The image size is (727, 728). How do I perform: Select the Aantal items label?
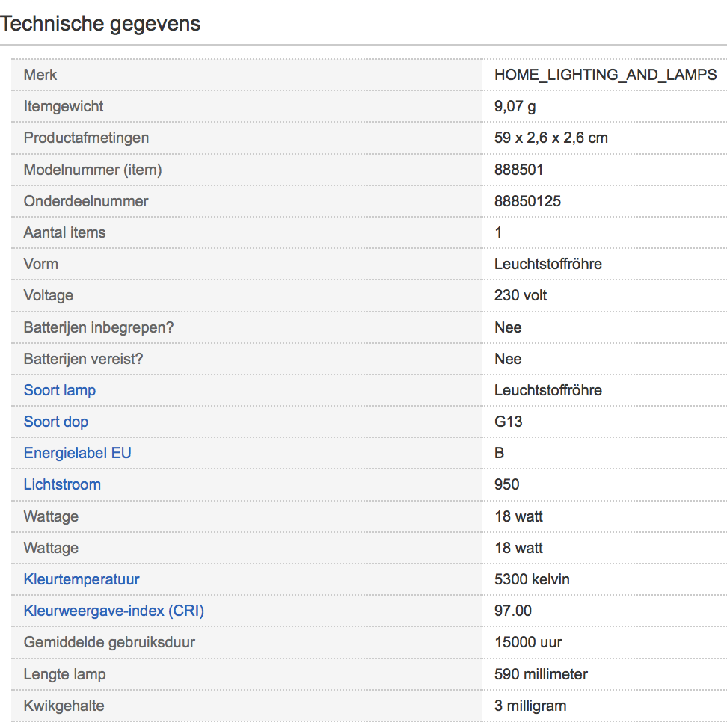click(x=64, y=232)
